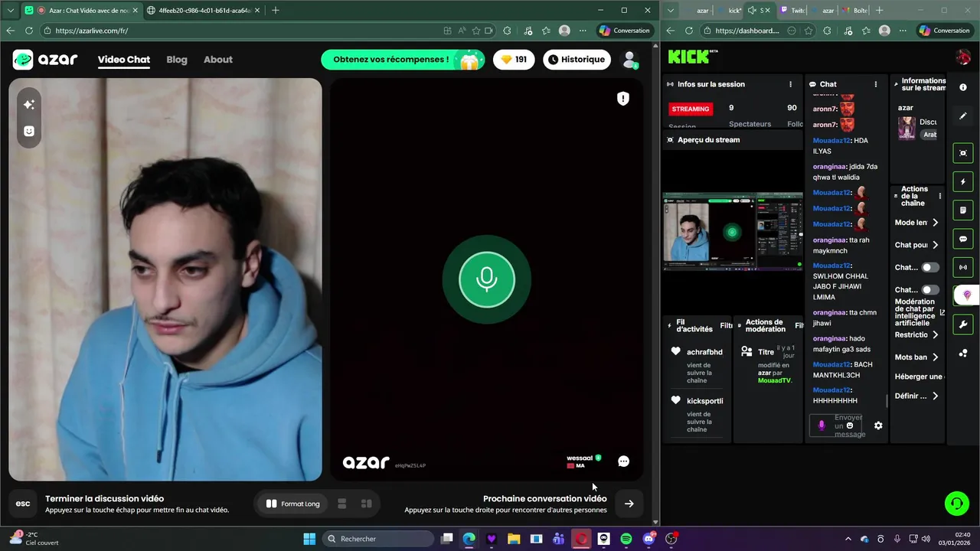Open Windows Start menu

(309, 539)
